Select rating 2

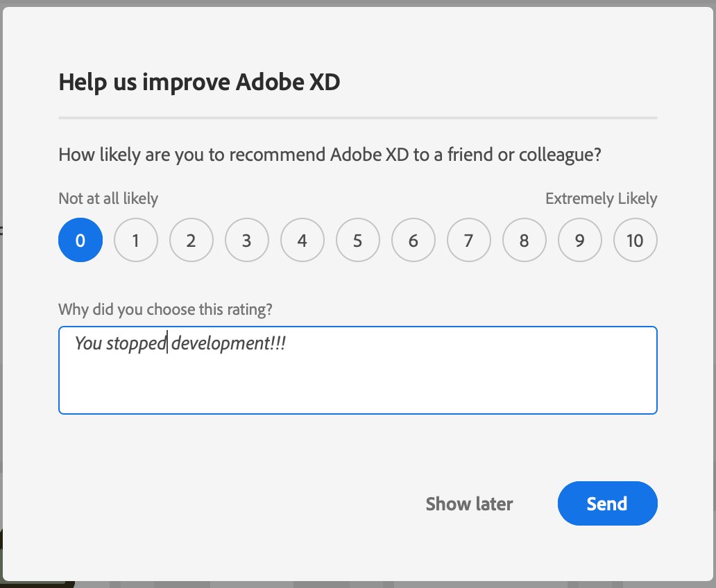(191, 240)
